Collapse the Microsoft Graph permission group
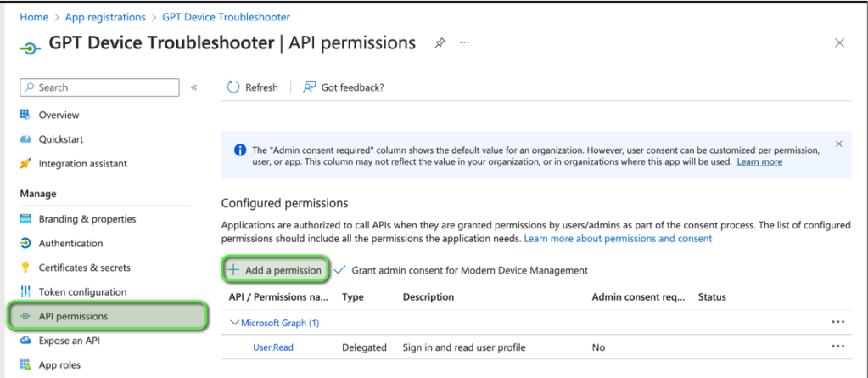 [x=235, y=323]
